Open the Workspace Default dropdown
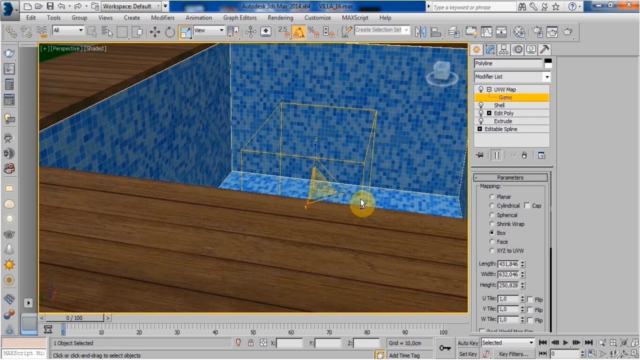This screenshot has width=640, height=360. (132, 6)
